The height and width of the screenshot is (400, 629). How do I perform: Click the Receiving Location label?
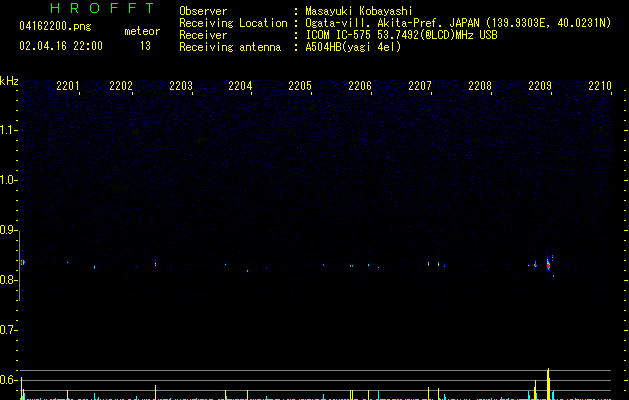tap(233, 23)
